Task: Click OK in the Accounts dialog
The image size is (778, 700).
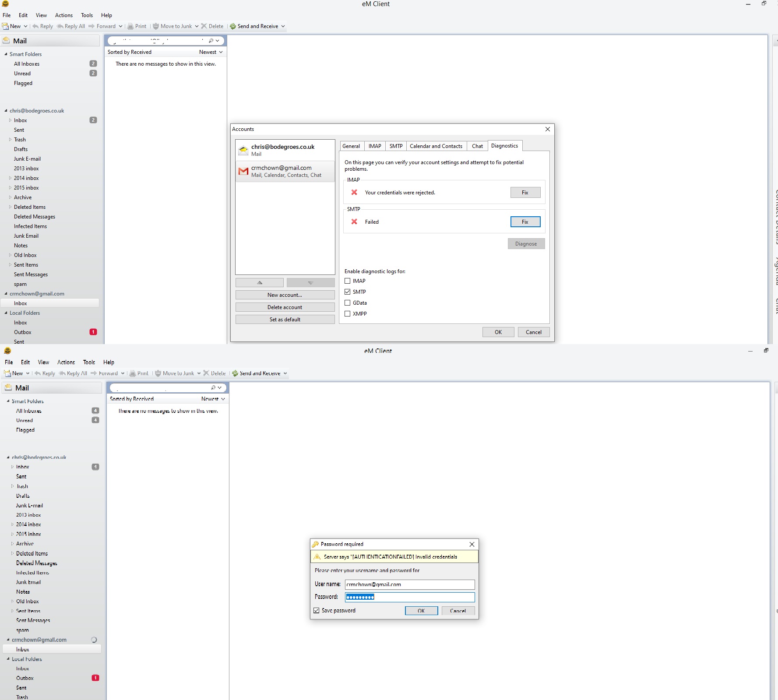Action: (x=498, y=332)
